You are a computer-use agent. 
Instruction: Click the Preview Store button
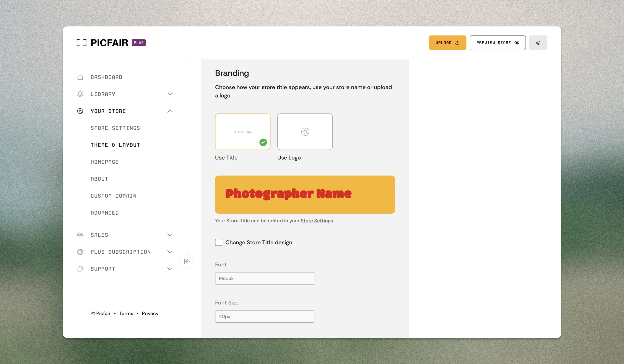(498, 43)
